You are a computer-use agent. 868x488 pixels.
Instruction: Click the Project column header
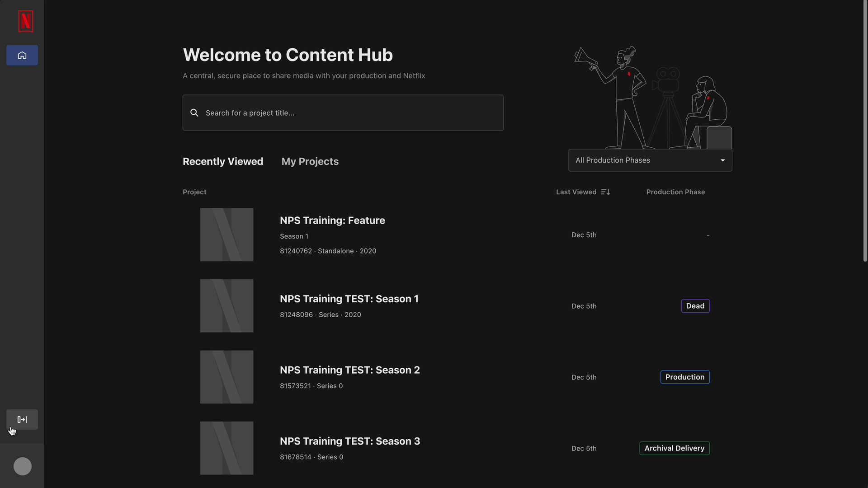click(194, 192)
